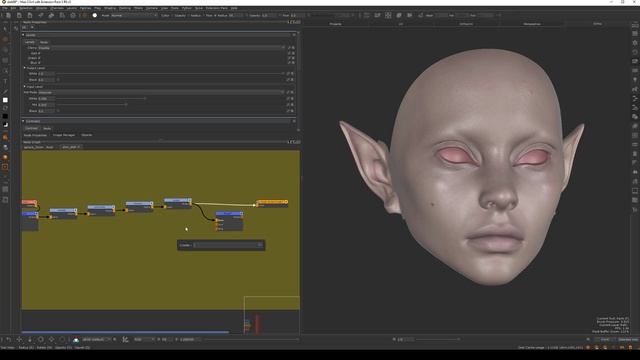Open the dropdown next to lighting icon

pos(96,340)
